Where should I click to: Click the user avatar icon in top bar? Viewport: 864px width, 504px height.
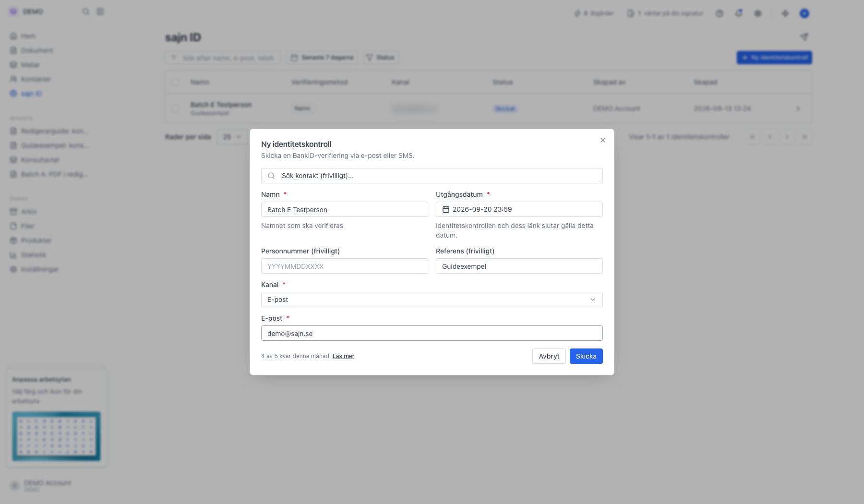click(804, 13)
